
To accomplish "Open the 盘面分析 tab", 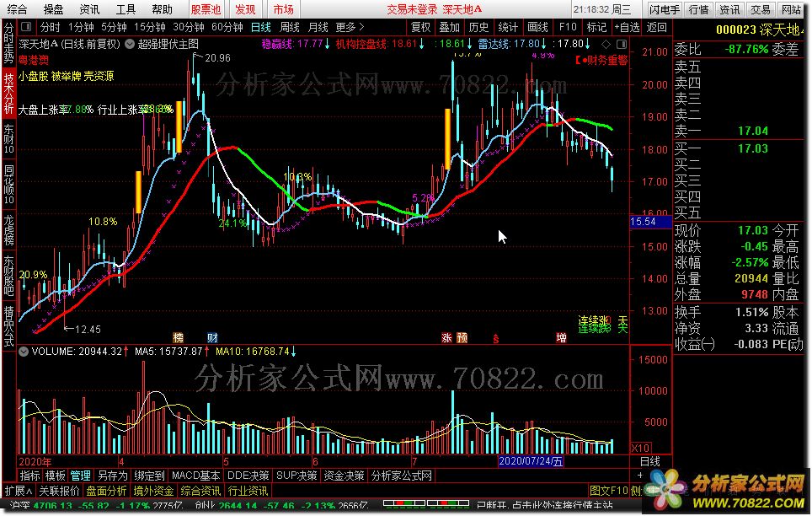I will pyautogui.click(x=106, y=491).
